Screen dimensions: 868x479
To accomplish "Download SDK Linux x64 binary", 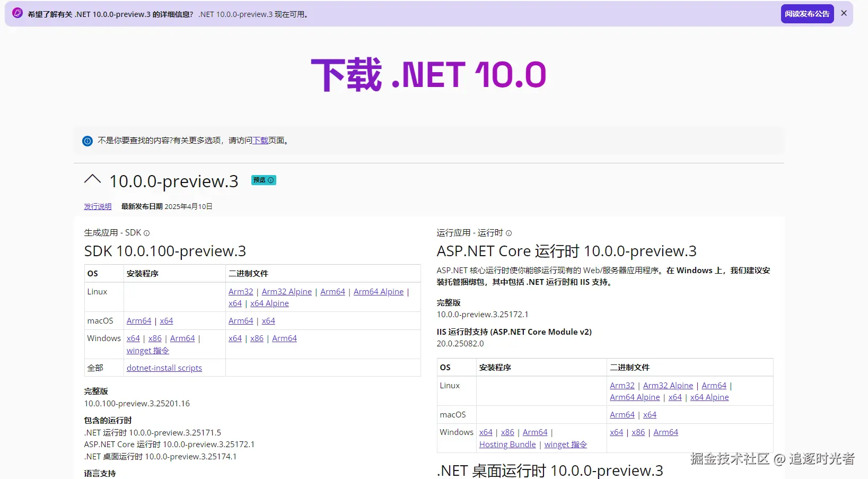I will point(235,303).
